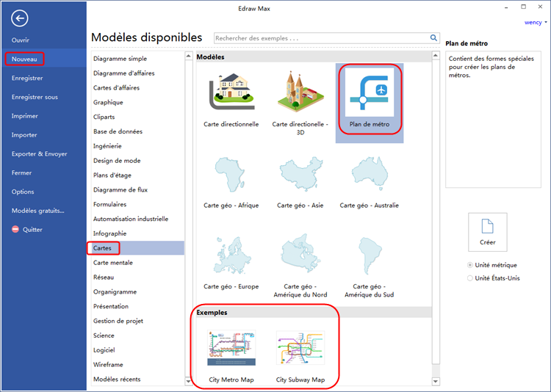This screenshot has height=392, width=551.
Task: Open the City Subway Map example
Action: pos(300,356)
